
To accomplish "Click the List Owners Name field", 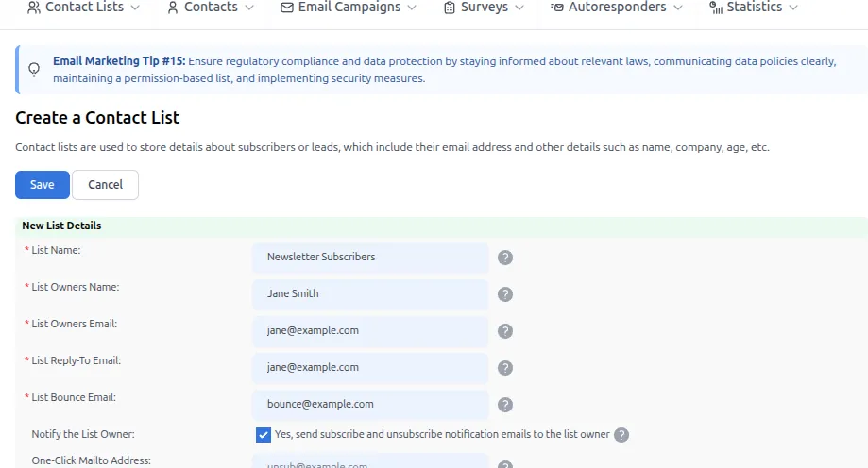I will click(370, 294).
